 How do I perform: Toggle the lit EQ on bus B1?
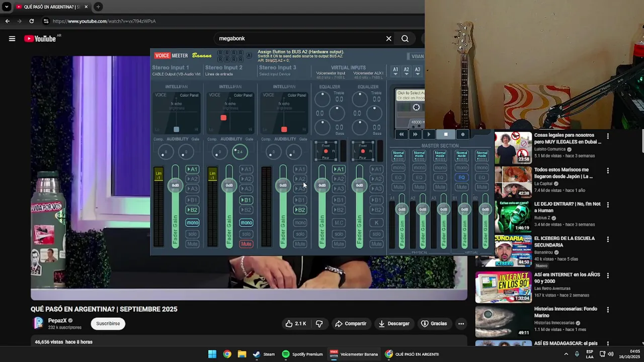461,177
